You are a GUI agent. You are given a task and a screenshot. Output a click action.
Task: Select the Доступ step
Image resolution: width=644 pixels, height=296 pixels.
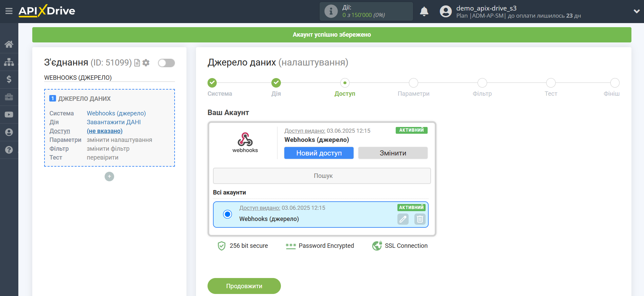point(345,82)
